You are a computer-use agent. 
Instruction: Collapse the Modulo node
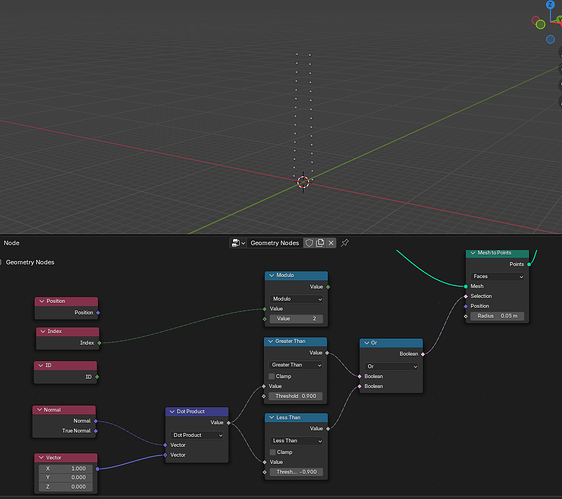point(271,275)
